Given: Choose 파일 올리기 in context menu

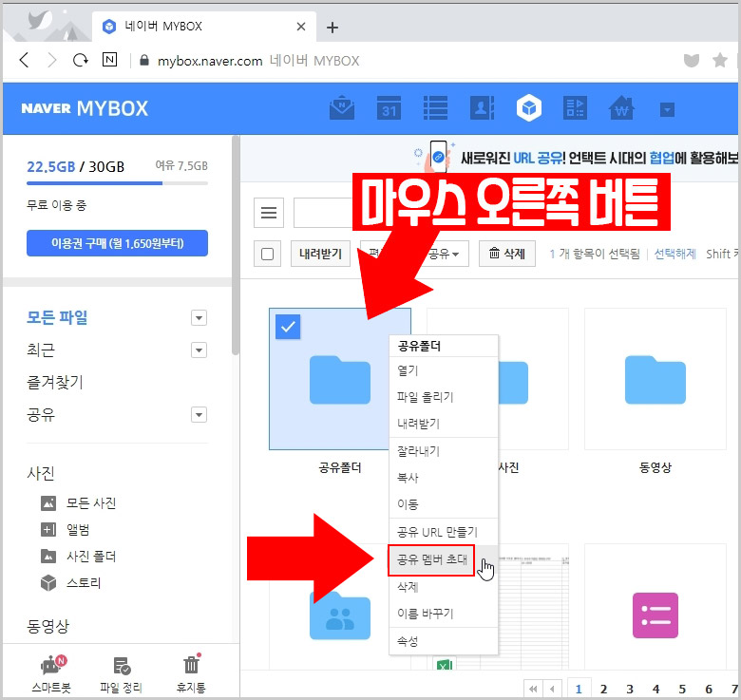Looking at the screenshot, I should coord(444,397).
